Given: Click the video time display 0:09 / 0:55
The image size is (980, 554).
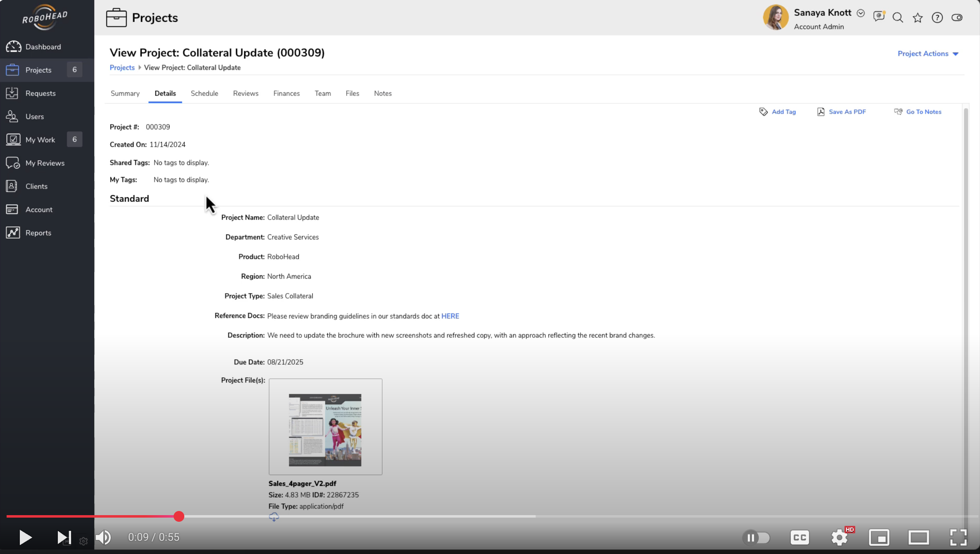Looking at the screenshot, I should coord(154,537).
